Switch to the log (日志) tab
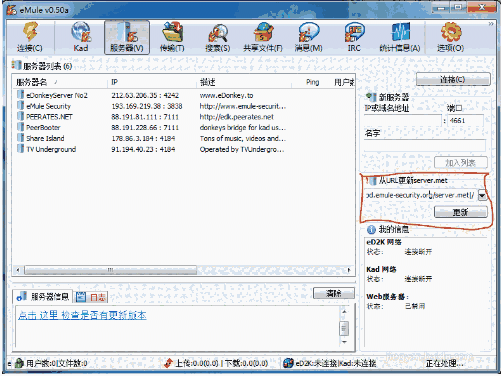Viewport: 501px width, 376px height. click(x=91, y=297)
